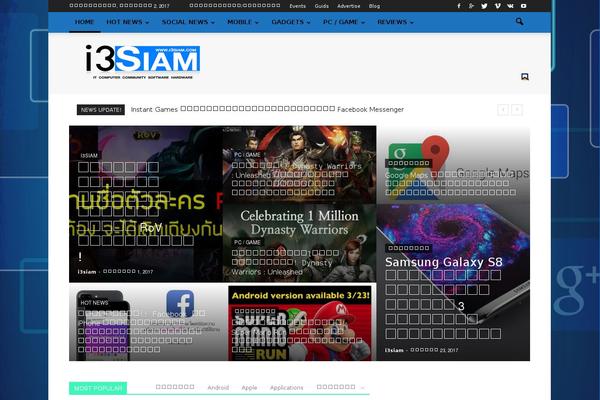
Task: Click the i3Siam logo
Action: point(142,62)
